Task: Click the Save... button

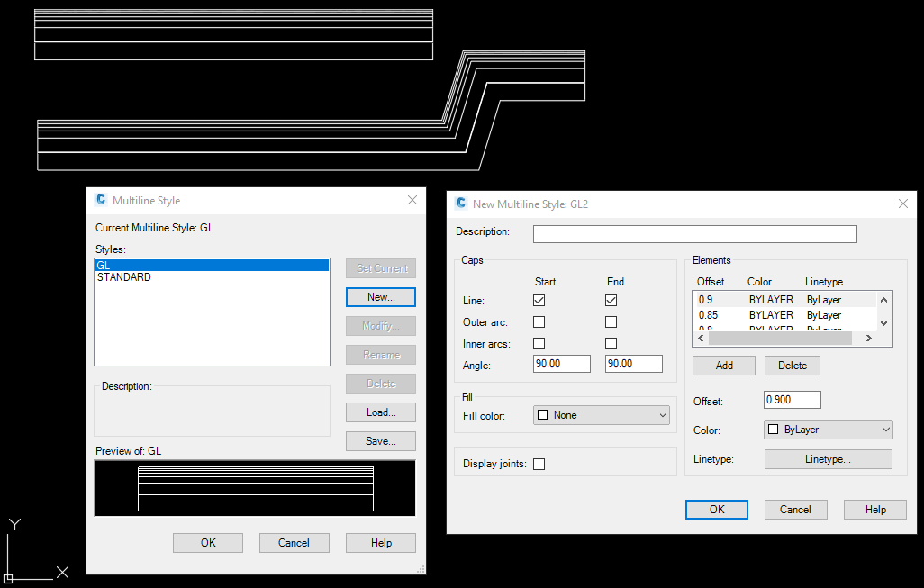Action: (x=380, y=440)
